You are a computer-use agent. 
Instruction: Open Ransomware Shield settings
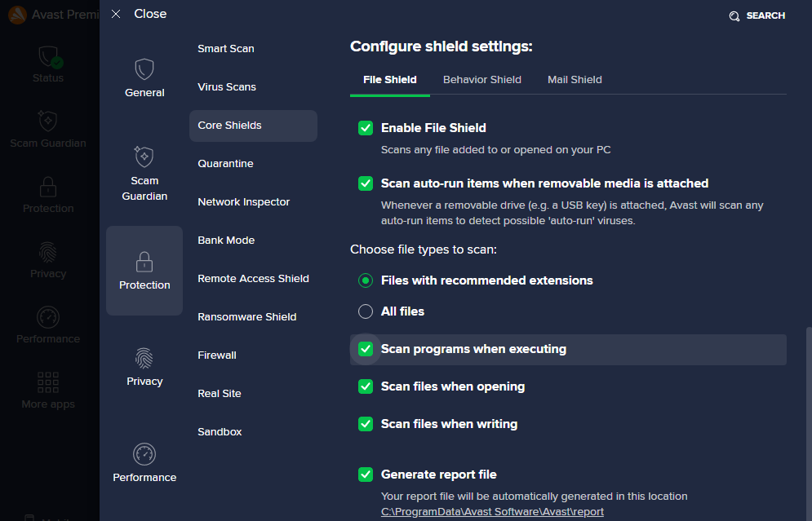point(246,317)
